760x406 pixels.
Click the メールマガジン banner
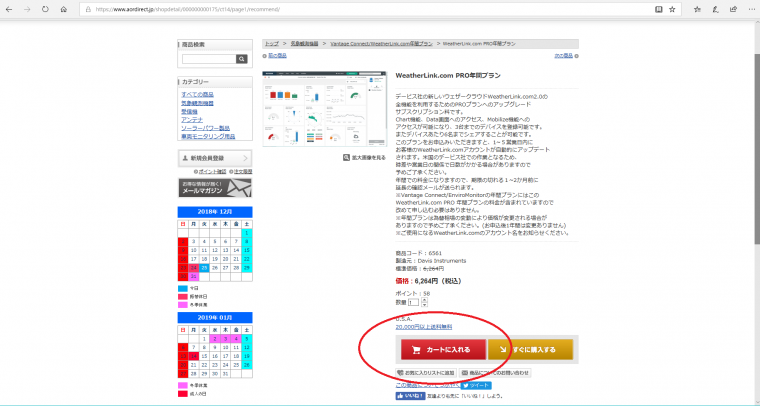[215, 188]
